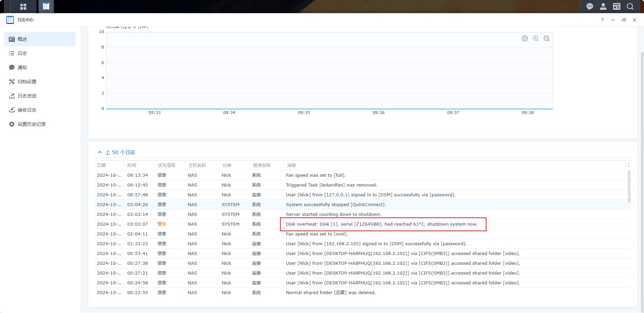Click the log list scrollbar

pos(629,187)
